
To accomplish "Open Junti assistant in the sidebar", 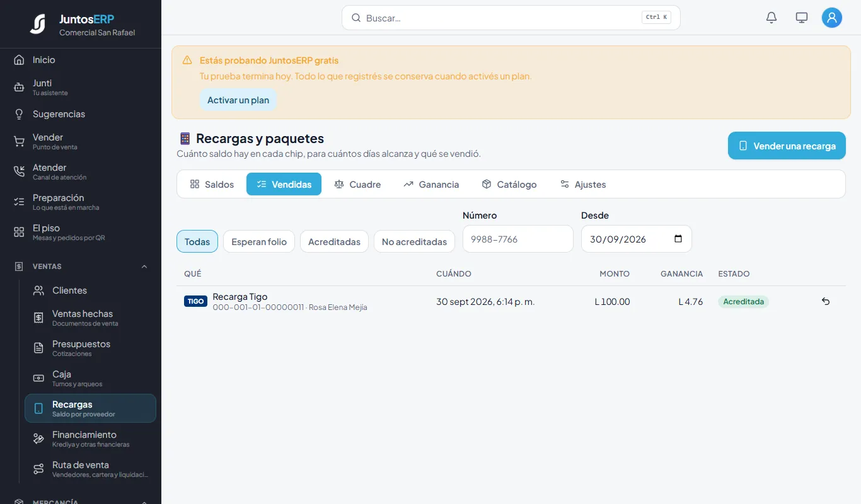I will pyautogui.click(x=81, y=87).
